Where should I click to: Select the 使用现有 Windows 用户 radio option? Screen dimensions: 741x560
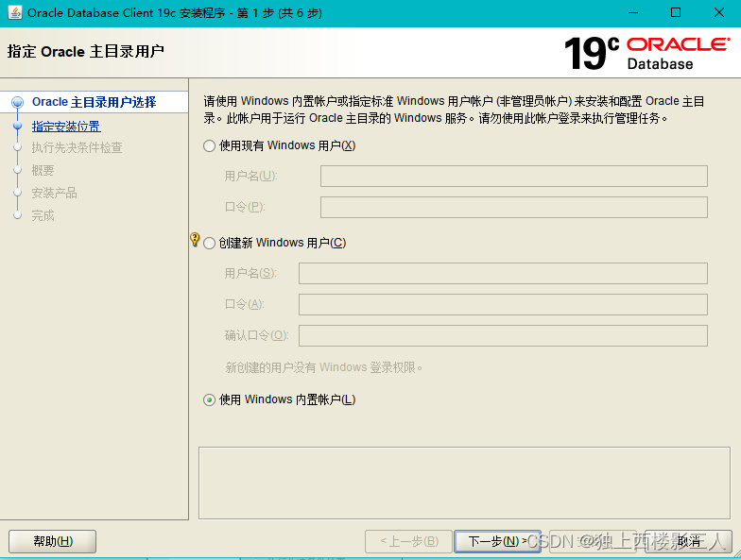(x=209, y=145)
